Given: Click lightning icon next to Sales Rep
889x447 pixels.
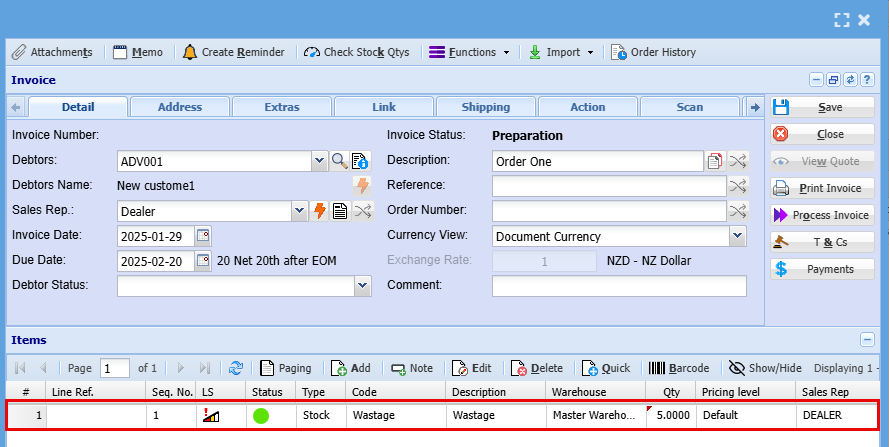Looking at the screenshot, I should 319,211.
